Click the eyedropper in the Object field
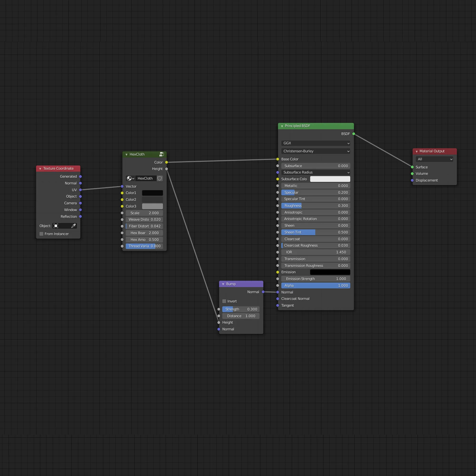This screenshot has height=476, width=476. 73,226
